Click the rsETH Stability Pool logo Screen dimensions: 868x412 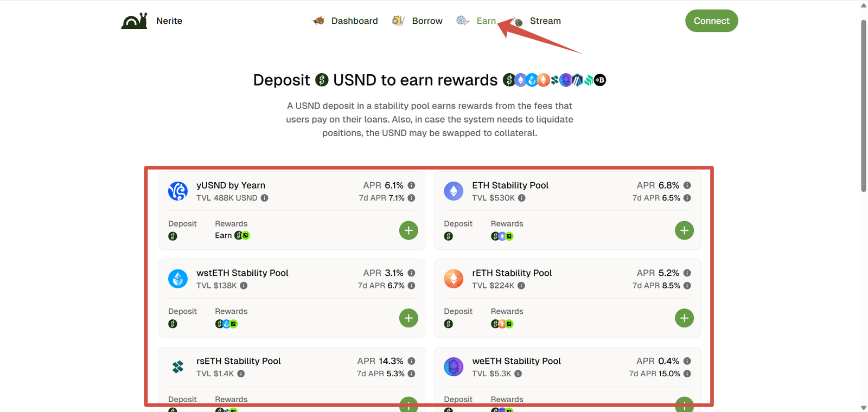(178, 367)
